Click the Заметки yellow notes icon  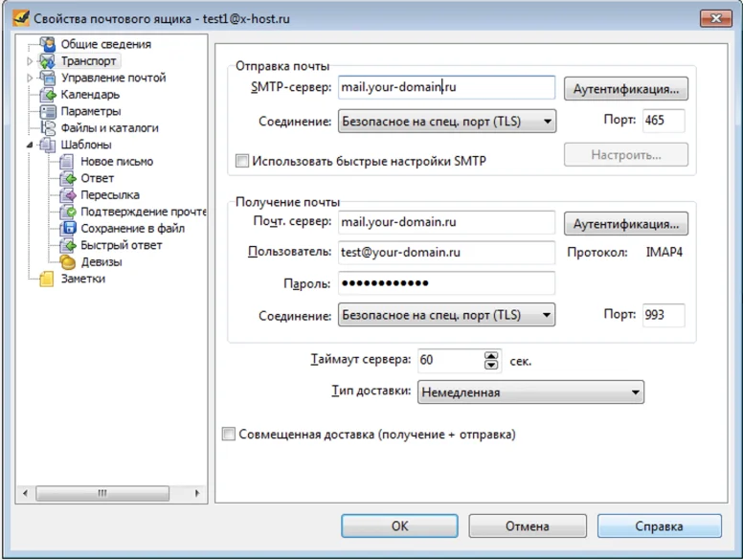pos(46,279)
